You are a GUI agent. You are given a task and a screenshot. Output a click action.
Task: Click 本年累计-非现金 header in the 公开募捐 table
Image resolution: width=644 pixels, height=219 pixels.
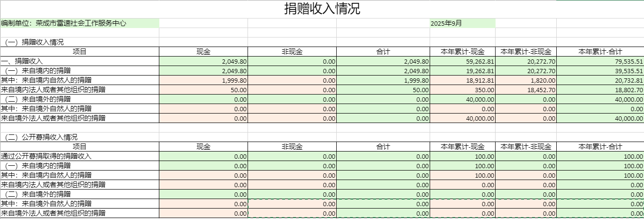[525, 147]
